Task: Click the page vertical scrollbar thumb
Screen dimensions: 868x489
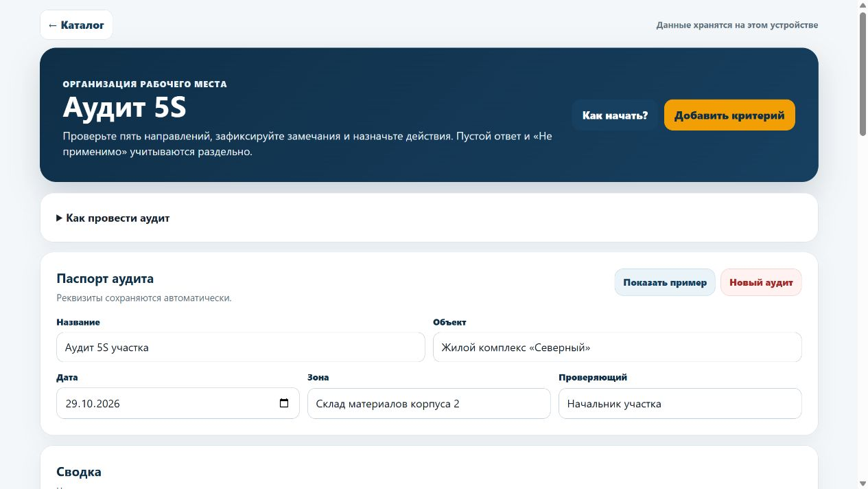Action: click(x=863, y=73)
